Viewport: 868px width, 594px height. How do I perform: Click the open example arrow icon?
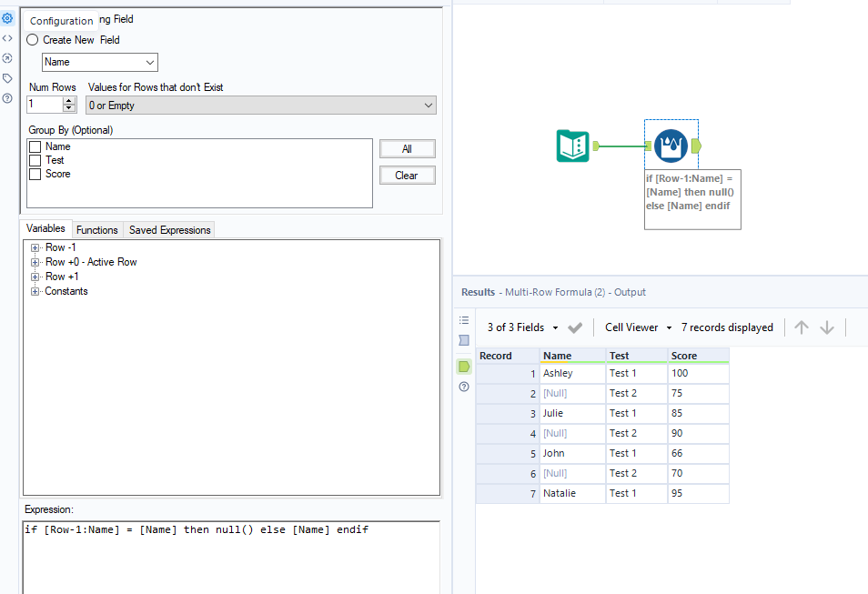click(8, 58)
